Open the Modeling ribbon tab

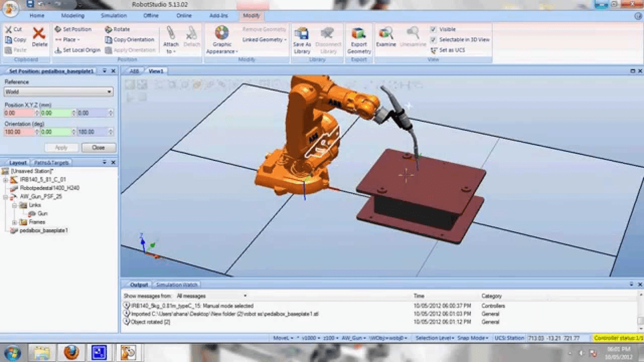click(x=72, y=16)
